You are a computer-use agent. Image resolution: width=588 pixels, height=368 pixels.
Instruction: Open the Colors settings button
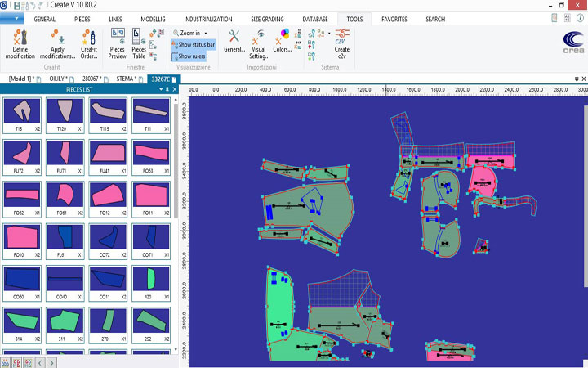click(283, 41)
